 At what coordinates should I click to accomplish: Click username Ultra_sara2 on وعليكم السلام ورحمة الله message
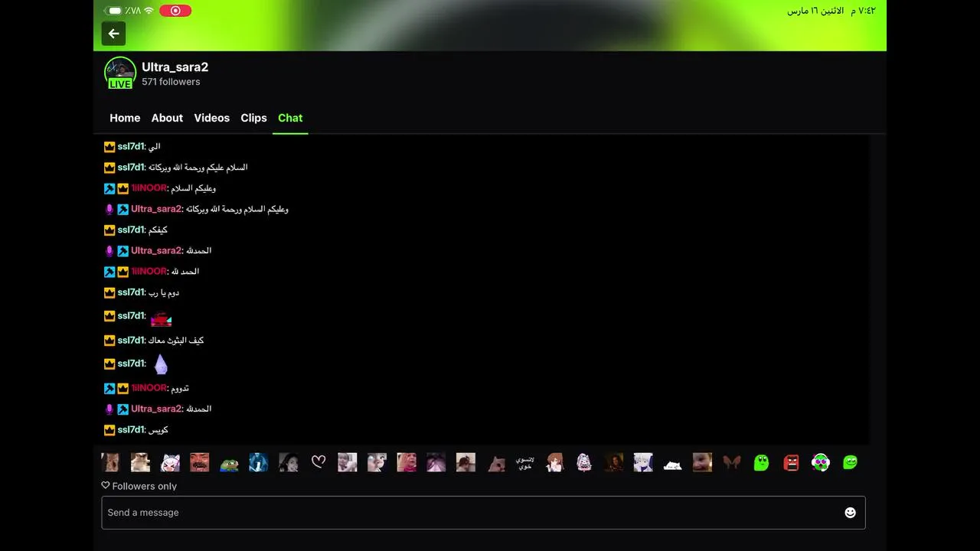(x=156, y=209)
